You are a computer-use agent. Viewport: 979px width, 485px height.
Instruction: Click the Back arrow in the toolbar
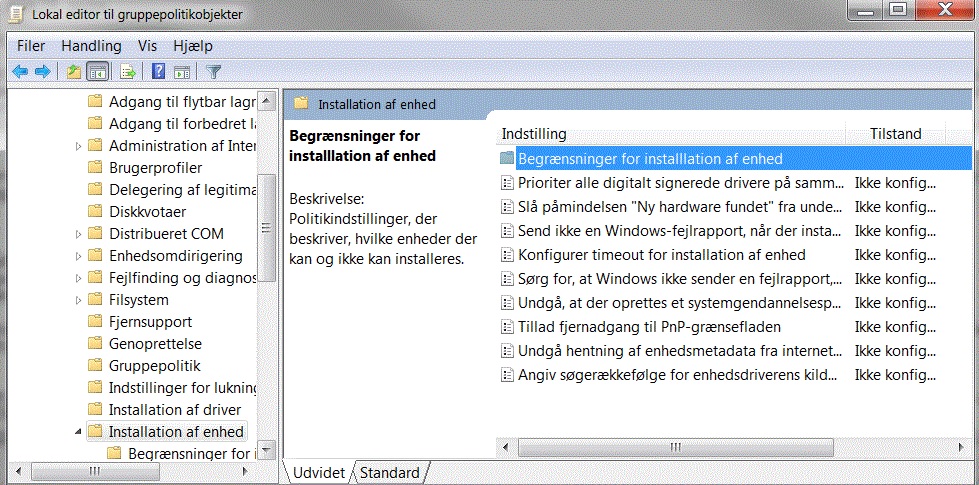tap(20, 72)
